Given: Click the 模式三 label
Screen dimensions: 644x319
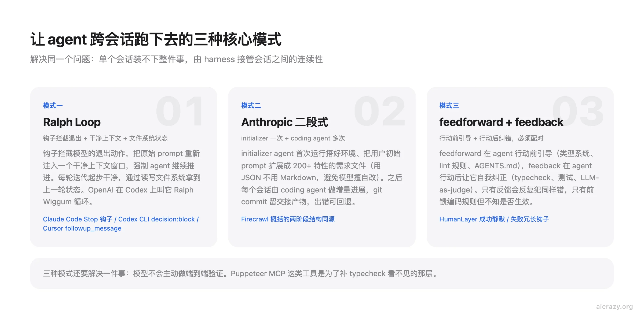Looking at the screenshot, I should coord(449,106).
